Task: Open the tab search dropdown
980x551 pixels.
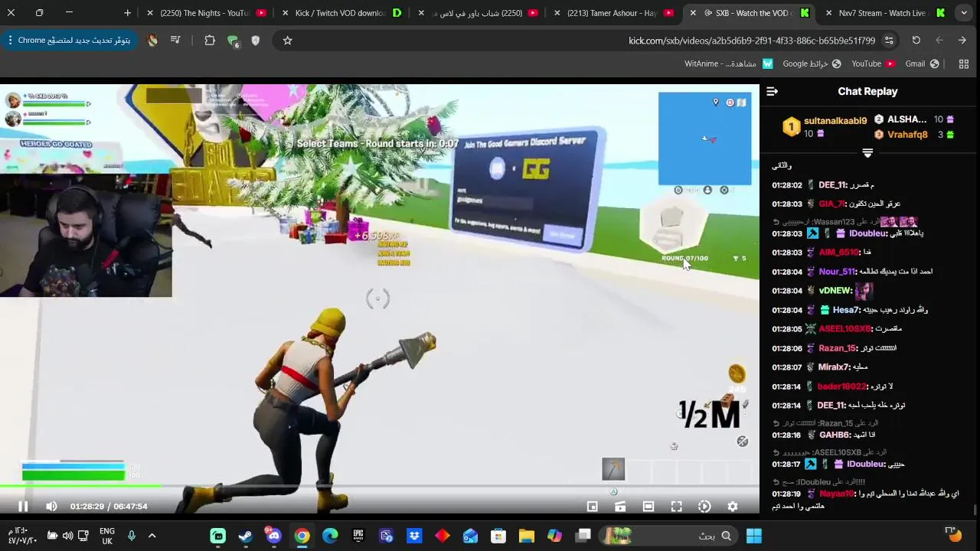Action: click(964, 13)
